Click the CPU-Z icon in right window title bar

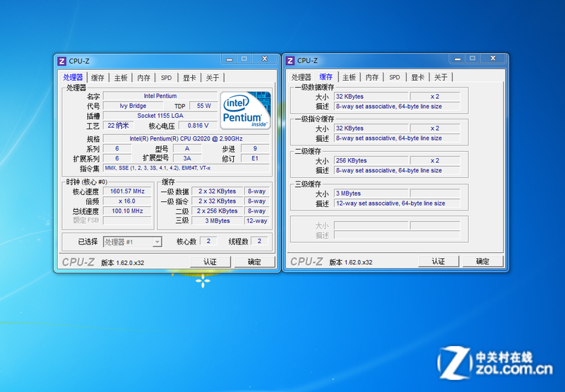click(290, 61)
